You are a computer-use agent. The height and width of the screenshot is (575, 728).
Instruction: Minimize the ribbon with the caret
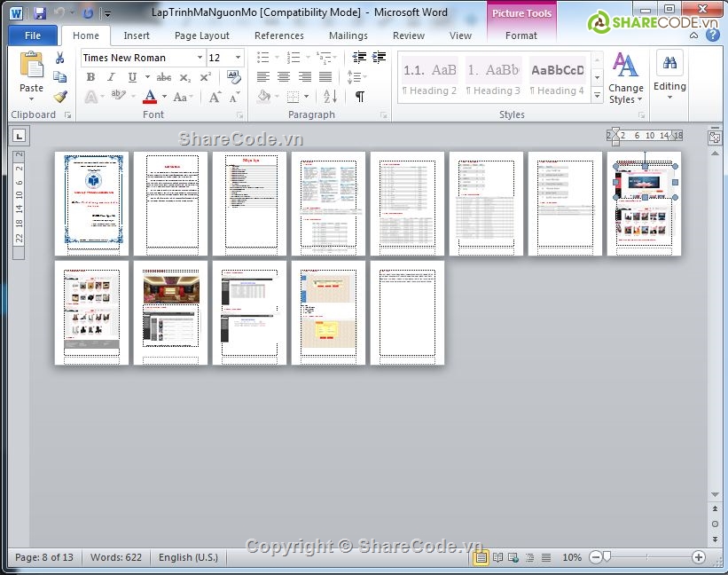694,35
